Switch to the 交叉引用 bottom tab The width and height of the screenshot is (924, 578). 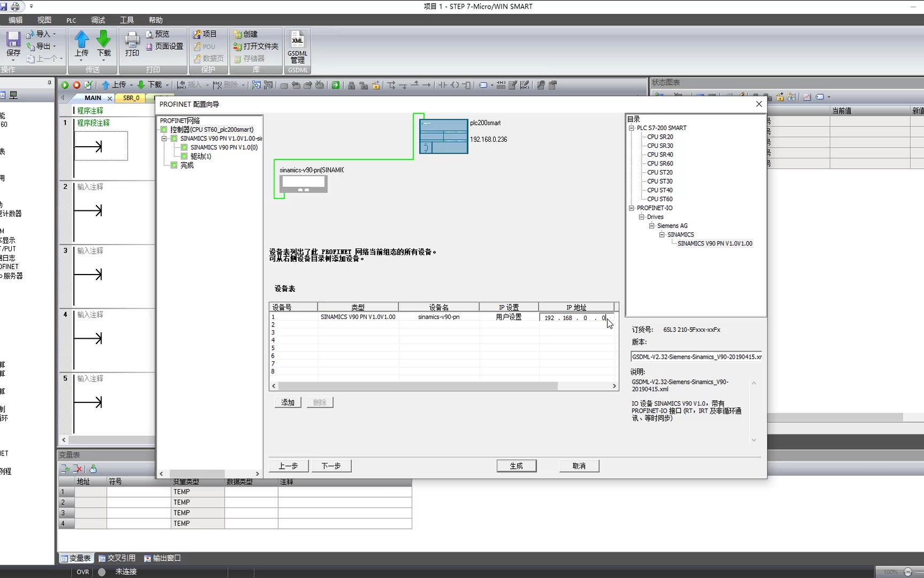click(x=117, y=558)
